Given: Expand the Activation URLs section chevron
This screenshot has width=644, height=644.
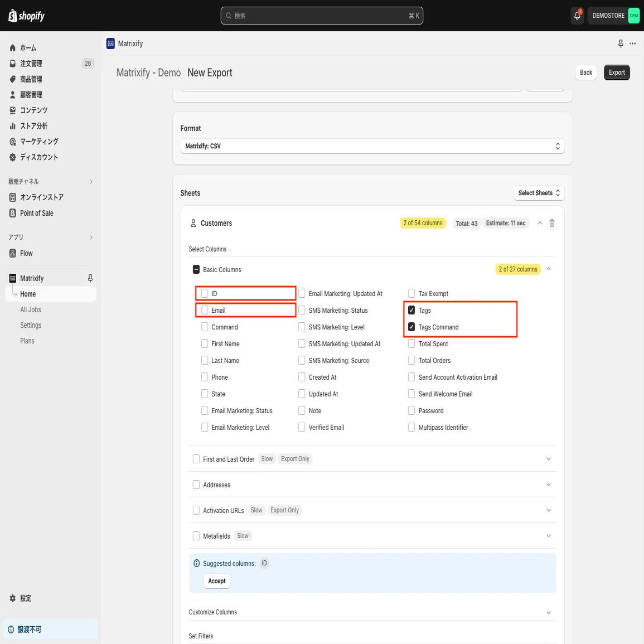Looking at the screenshot, I should click(549, 510).
